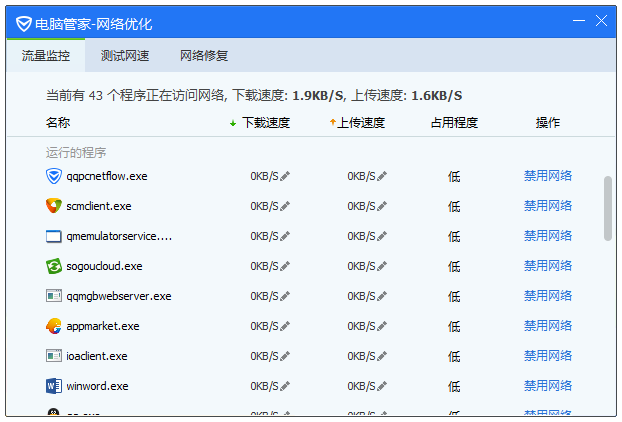
Task: Select the sogoucloud.exe process name
Action: (x=104, y=267)
